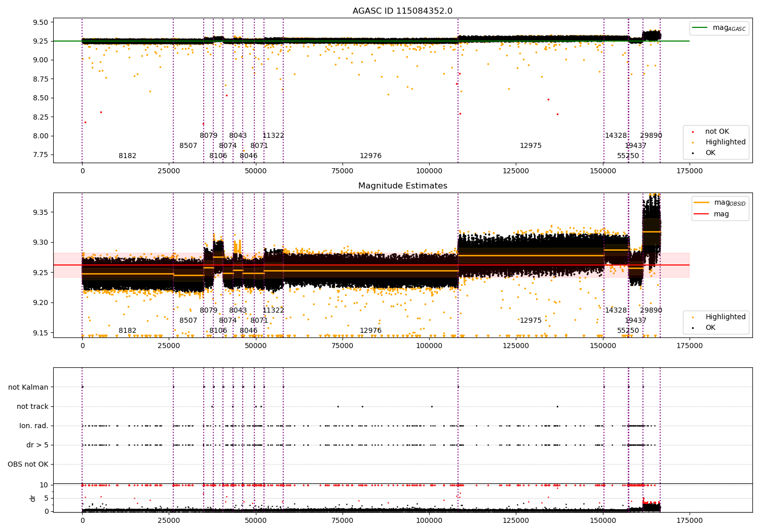Select the Magnitude Estimates plot title
Screen dimensions: 760x532
coord(402,186)
